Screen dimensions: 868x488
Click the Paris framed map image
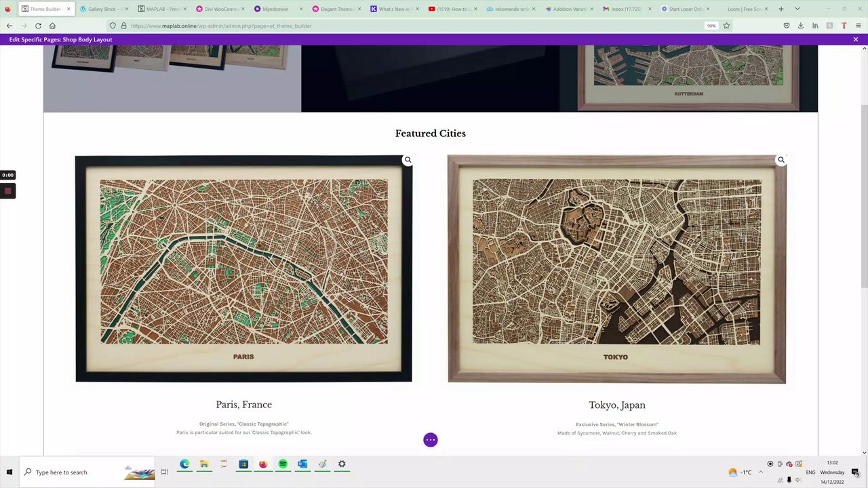243,268
